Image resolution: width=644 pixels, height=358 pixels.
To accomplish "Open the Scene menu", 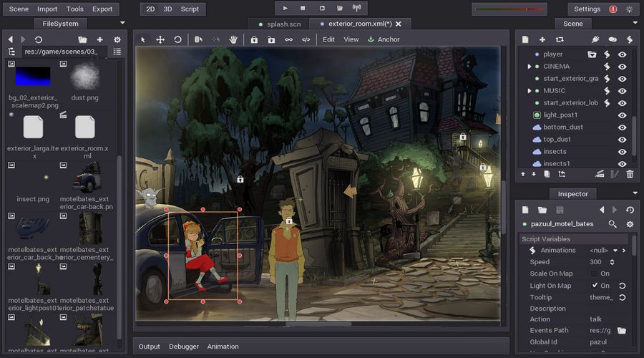I will pos(19,9).
